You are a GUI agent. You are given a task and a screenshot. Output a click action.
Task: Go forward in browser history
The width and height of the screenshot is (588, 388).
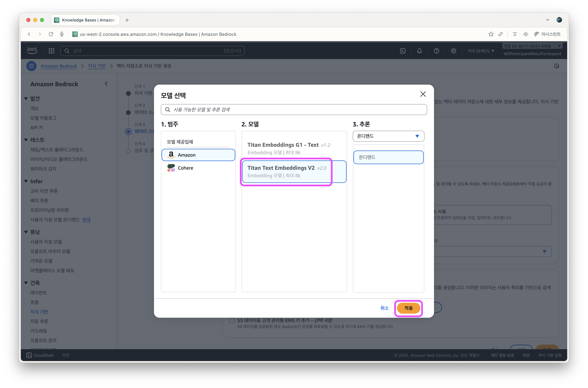coord(40,34)
